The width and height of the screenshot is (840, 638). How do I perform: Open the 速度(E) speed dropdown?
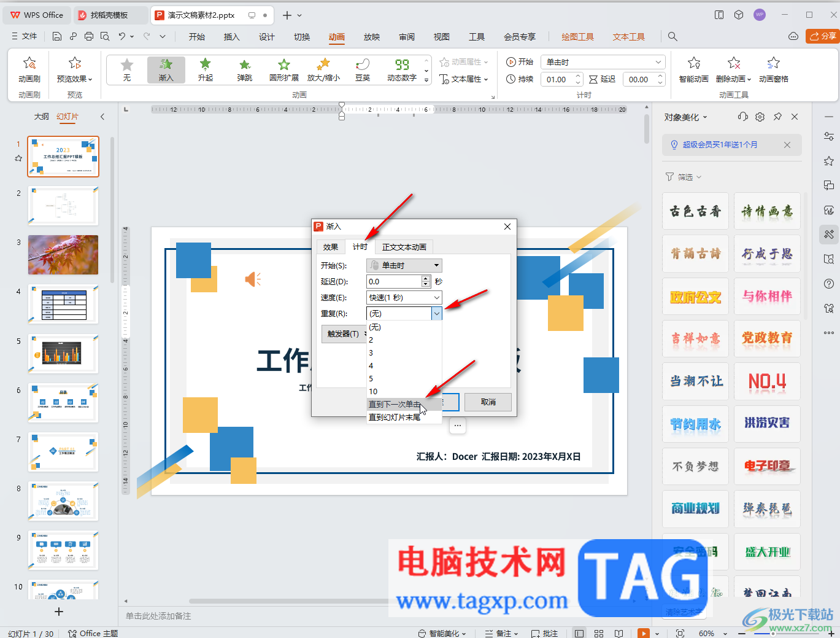click(x=404, y=297)
